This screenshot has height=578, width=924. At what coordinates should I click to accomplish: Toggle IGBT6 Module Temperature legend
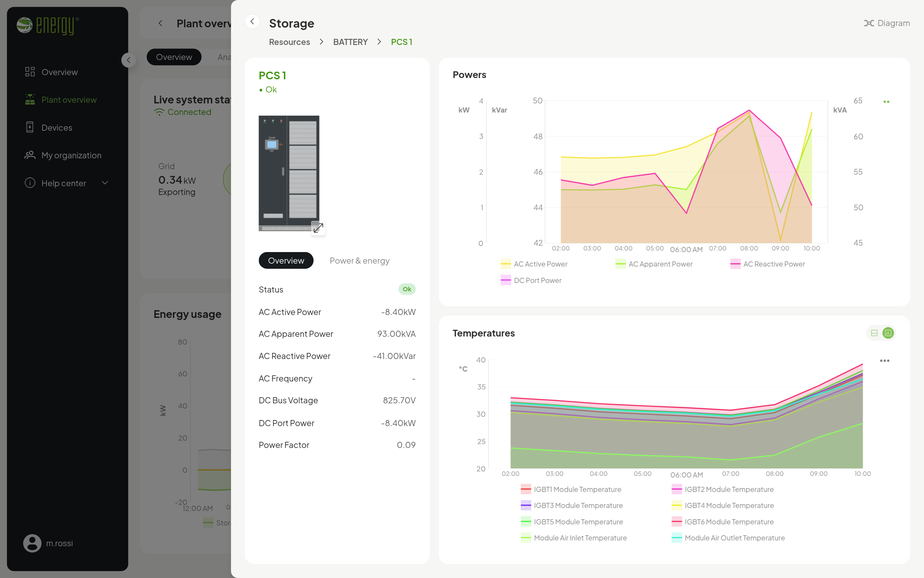pos(723,522)
